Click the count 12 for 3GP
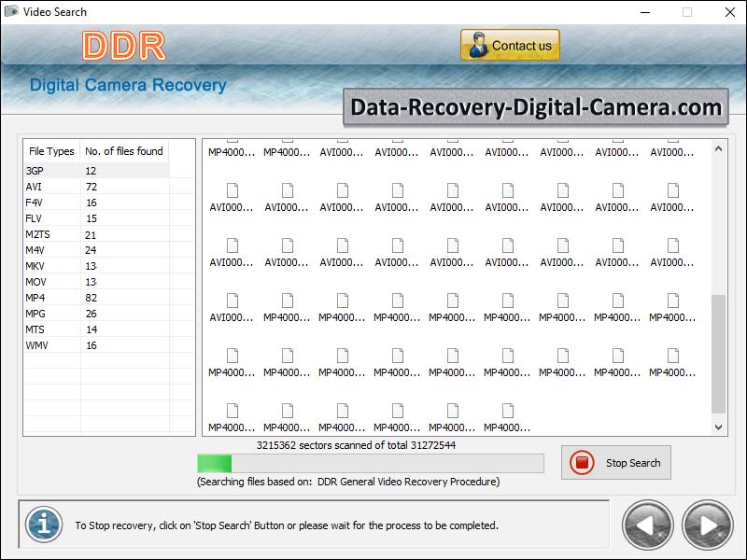 tap(91, 171)
